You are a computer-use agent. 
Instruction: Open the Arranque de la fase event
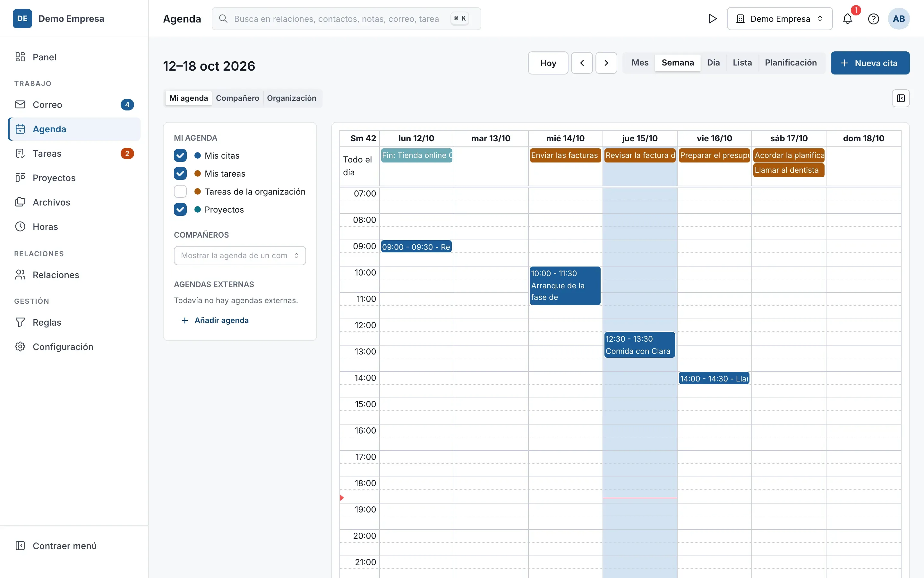click(565, 285)
